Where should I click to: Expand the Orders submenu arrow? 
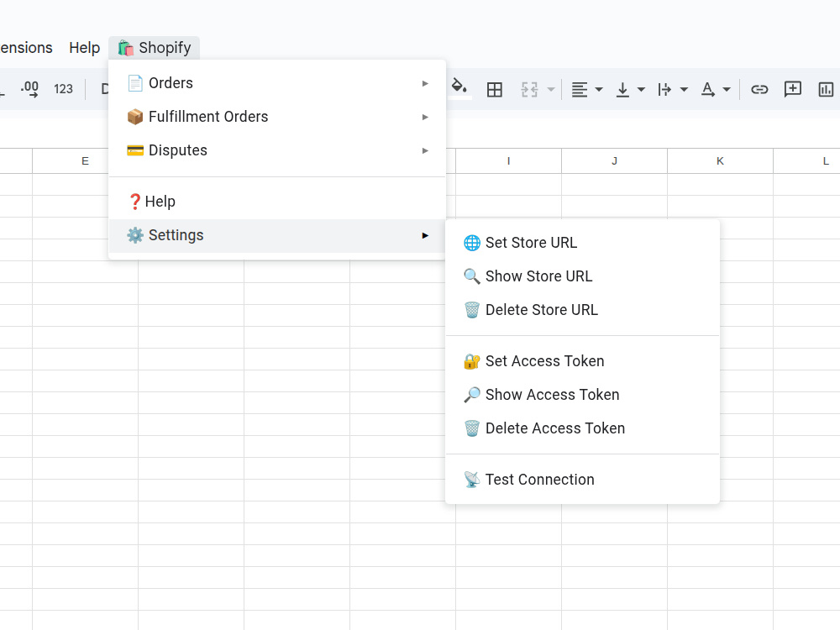coord(425,83)
